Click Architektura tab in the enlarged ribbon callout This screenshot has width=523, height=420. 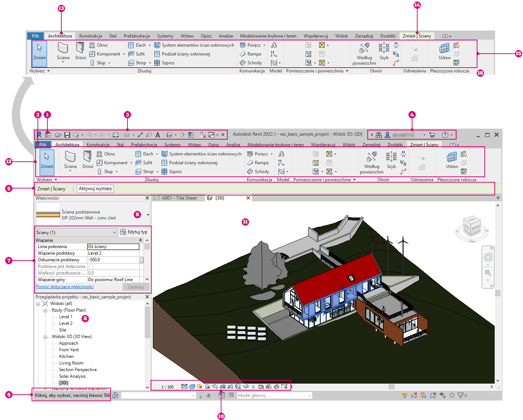pyautogui.click(x=60, y=36)
